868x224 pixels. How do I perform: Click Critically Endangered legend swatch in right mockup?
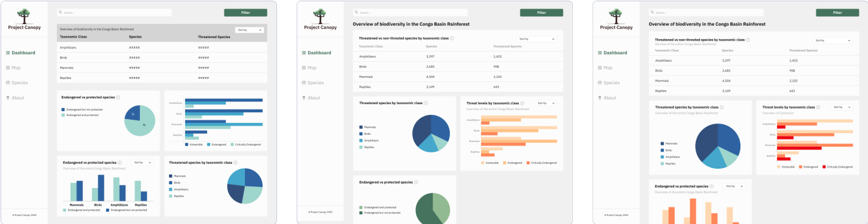pos(824,167)
